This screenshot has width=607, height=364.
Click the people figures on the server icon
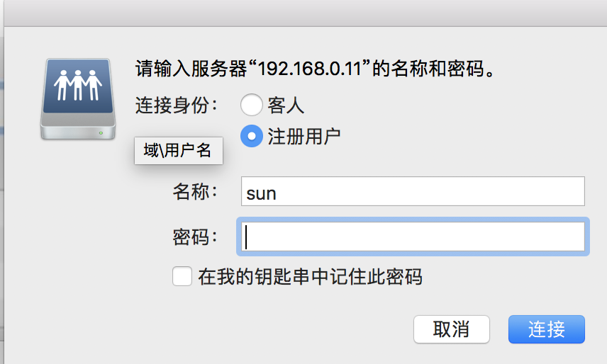[78, 84]
